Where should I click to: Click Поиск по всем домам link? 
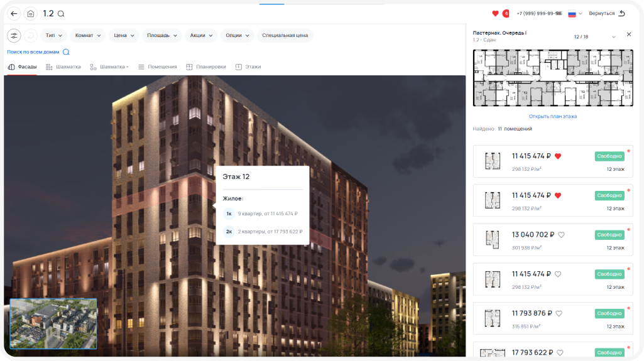(38, 52)
